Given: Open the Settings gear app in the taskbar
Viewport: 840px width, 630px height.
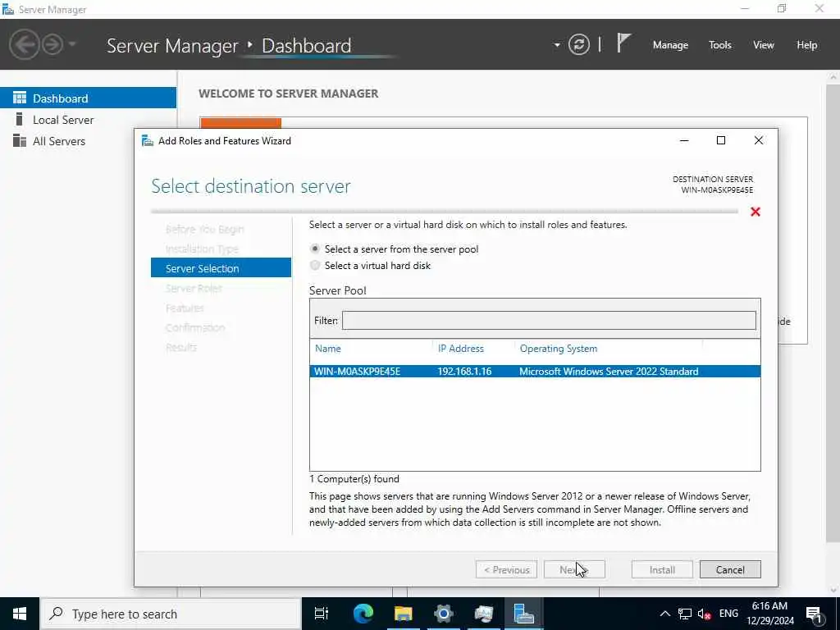Looking at the screenshot, I should click(444, 614).
